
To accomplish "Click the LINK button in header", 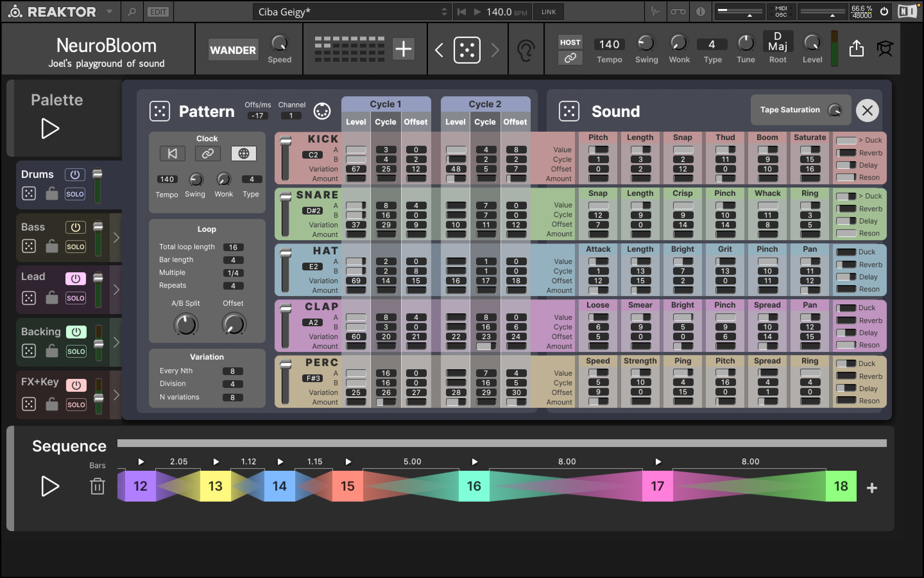I will pos(548,12).
